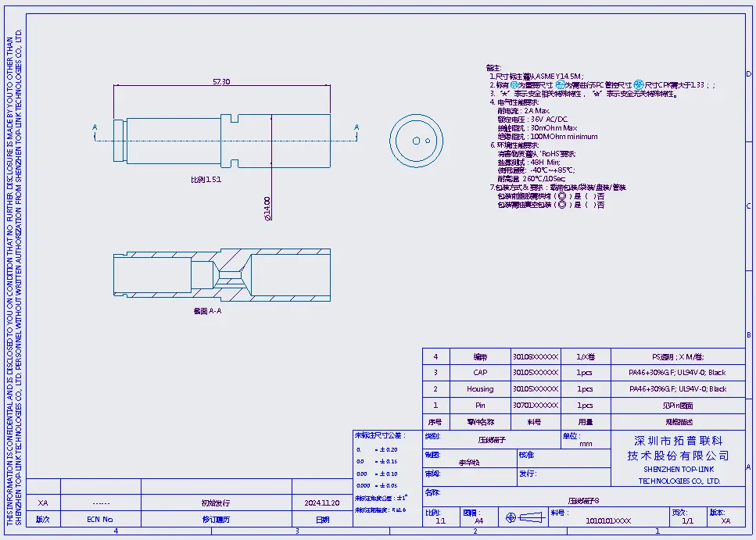This screenshot has width=756, height=540.
Task: Click the CAP part name cell
Action: 480,372
